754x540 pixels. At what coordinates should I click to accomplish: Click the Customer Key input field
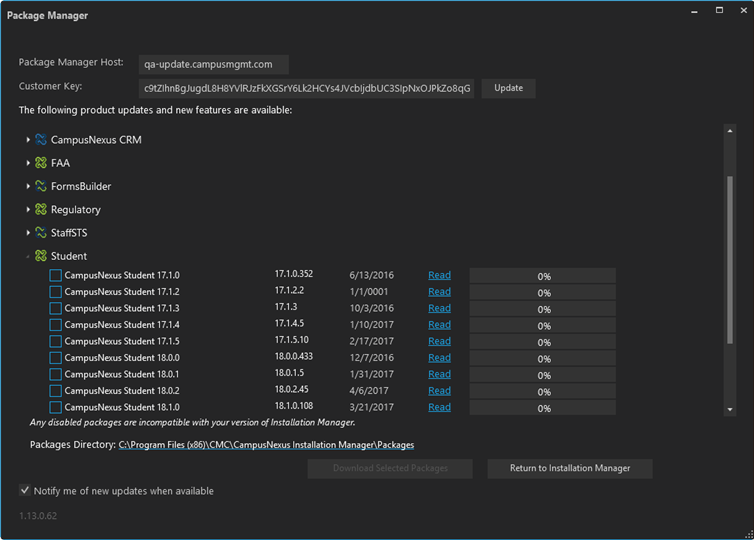[307, 88]
